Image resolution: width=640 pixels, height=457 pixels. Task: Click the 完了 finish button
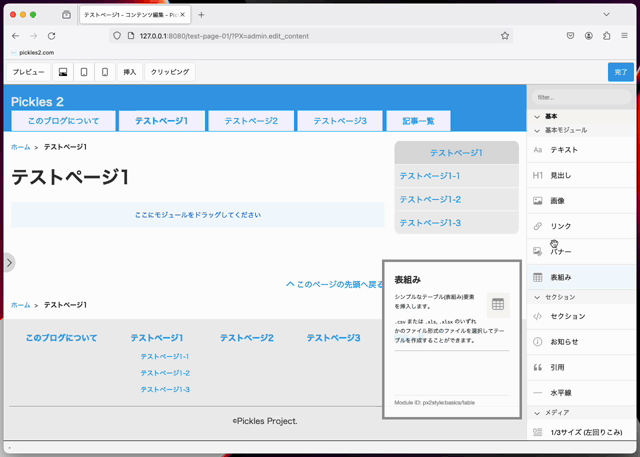tap(620, 72)
